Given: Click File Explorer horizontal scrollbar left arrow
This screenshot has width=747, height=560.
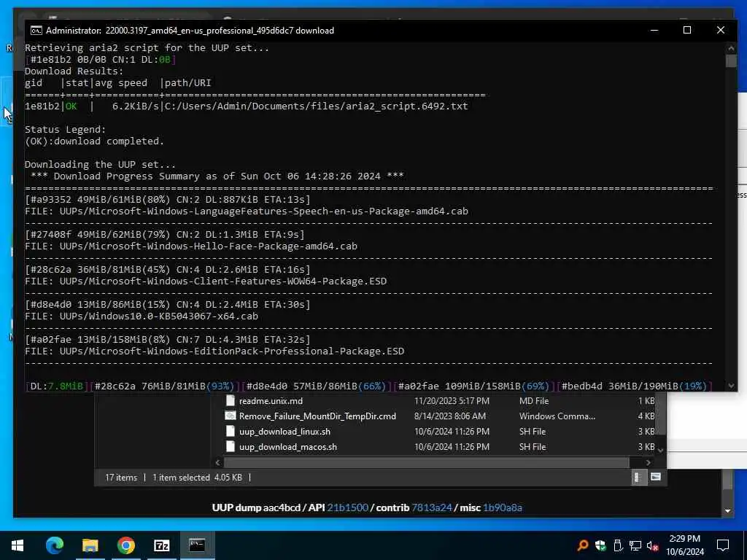Looking at the screenshot, I should click(217, 462).
